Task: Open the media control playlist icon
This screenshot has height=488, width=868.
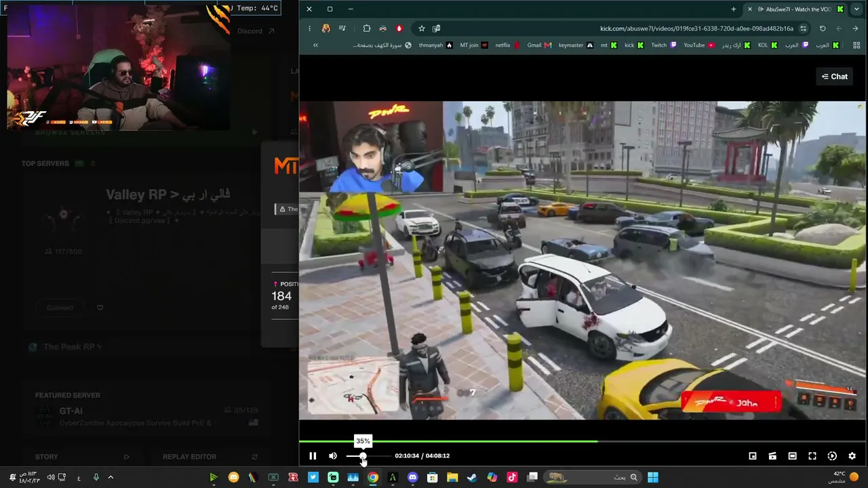Action: (342, 28)
